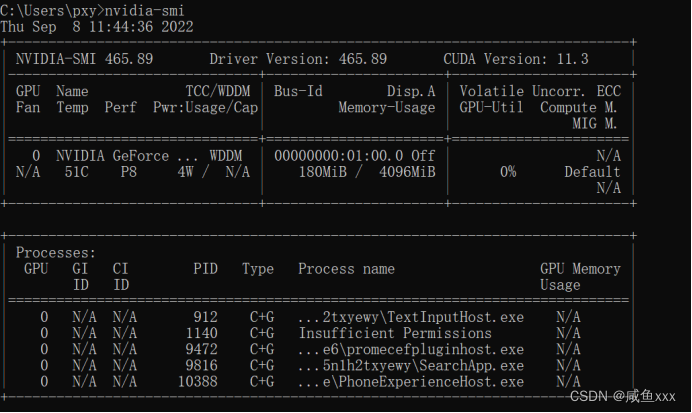The width and height of the screenshot is (692, 413).
Task: Select PID 9816 in process list
Action: tap(201, 365)
